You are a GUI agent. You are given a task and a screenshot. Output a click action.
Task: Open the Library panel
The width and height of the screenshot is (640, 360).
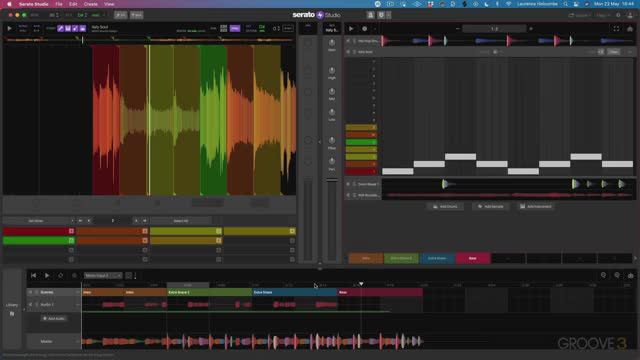pos(12,309)
